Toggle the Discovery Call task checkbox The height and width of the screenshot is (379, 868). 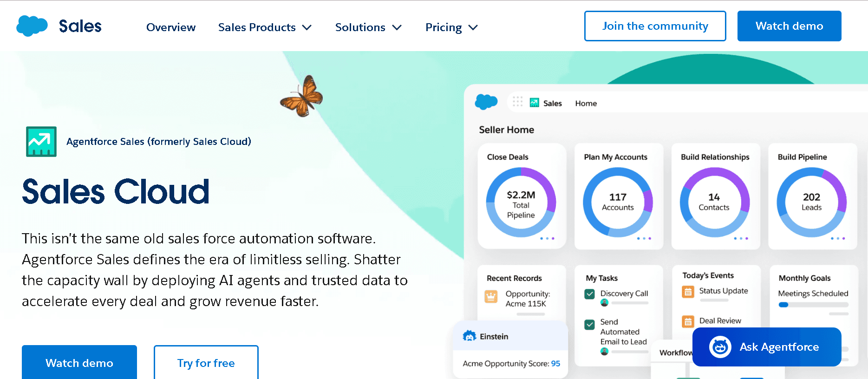tap(590, 294)
